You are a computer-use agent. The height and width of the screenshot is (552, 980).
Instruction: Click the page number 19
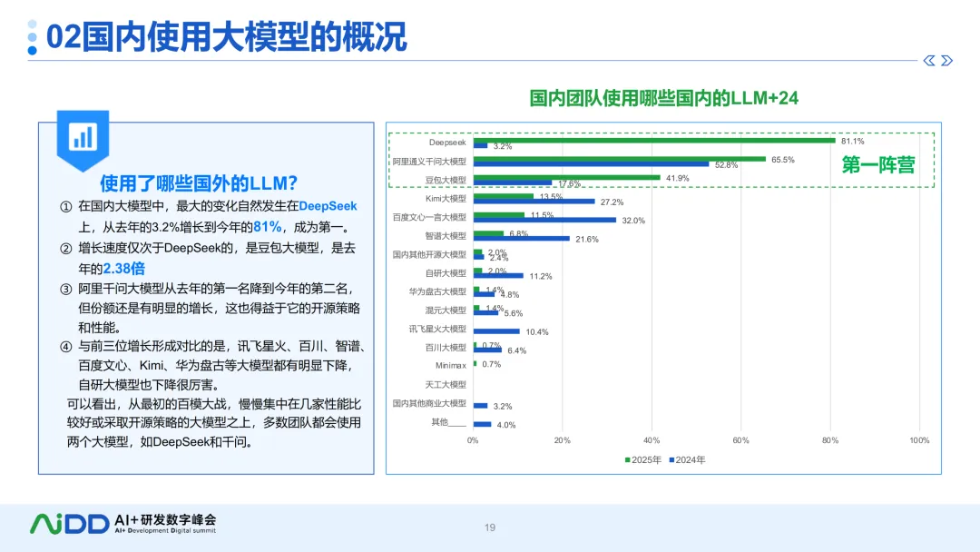490,527
